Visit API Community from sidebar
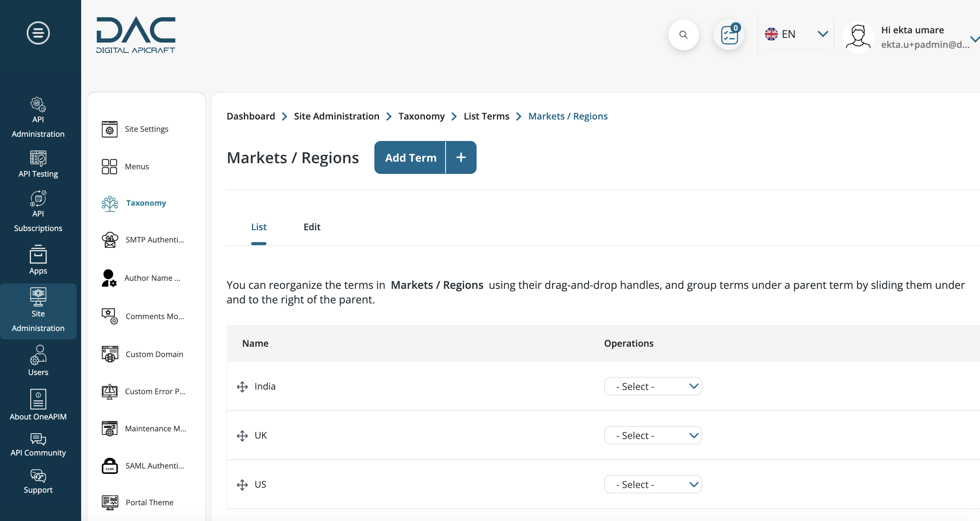The height and width of the screenshot is (521, 980). (38, 445)
